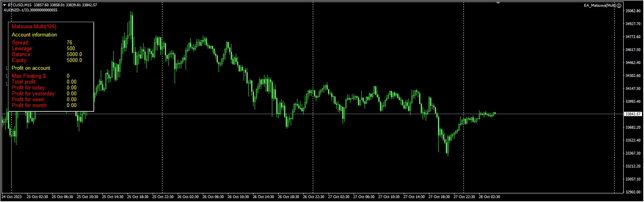Click the 27 Oct 18:30 time axis label
This screenshot has width=644, height=202.
click(x=439, y=197)
